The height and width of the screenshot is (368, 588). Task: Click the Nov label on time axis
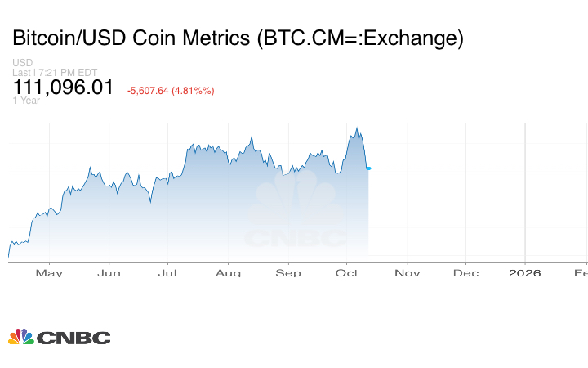(407, 272)
